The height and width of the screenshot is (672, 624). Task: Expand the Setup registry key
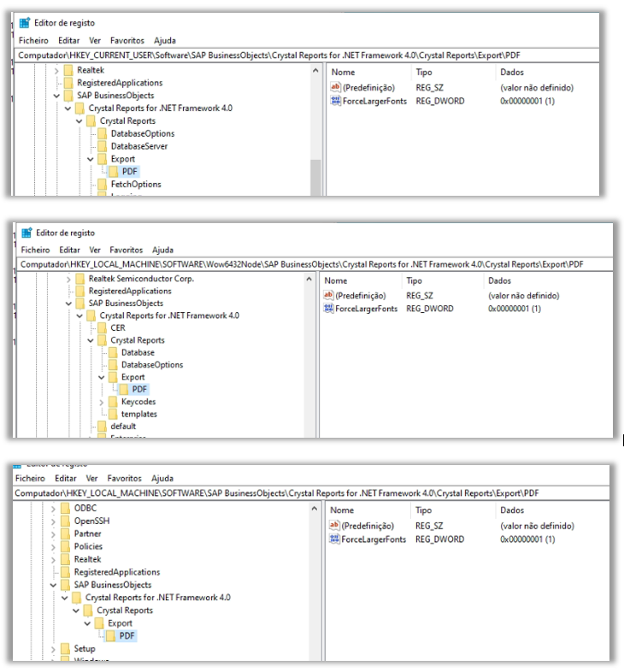pos(53,649)
